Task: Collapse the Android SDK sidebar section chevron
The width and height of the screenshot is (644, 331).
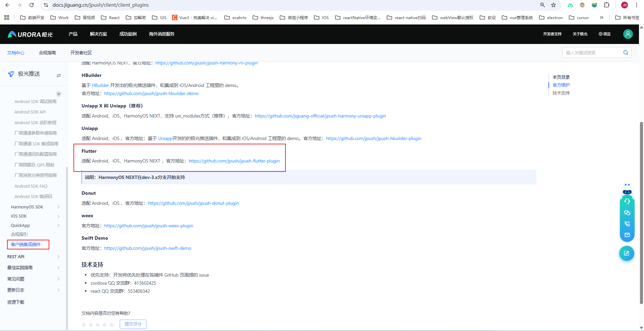Action: pos(59,94)
